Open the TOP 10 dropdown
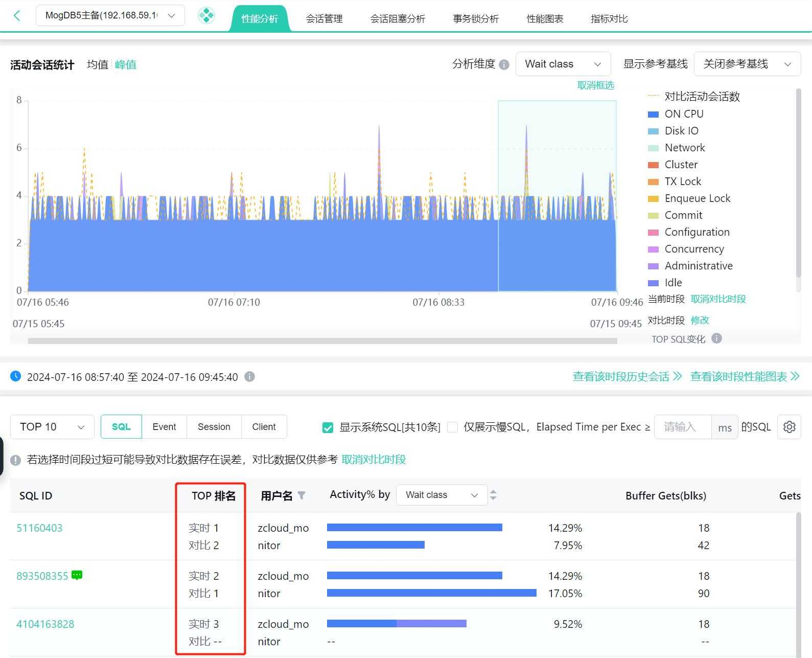 click(x=52, y=427)
